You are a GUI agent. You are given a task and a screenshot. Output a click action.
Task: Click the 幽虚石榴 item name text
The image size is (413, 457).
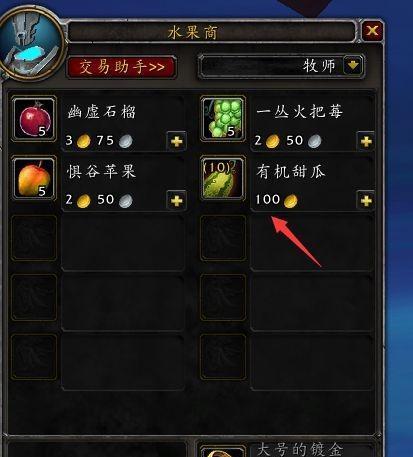(x=102, y=112)
